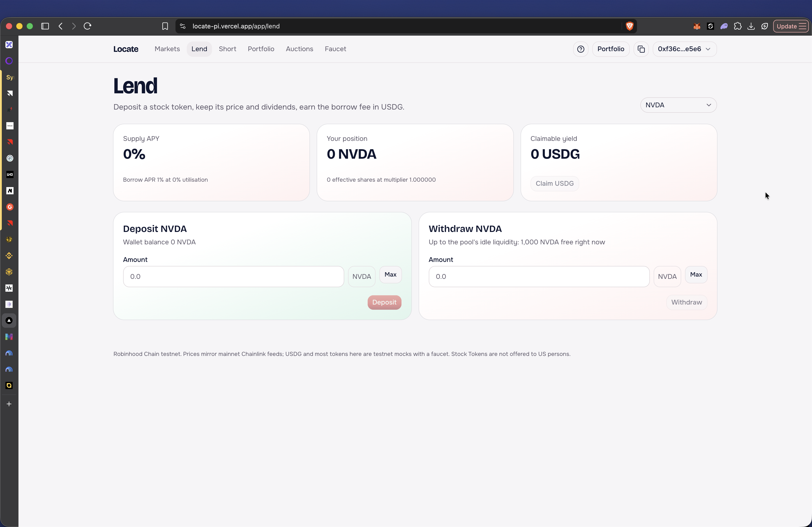Open the browser Update menu button

791,26
